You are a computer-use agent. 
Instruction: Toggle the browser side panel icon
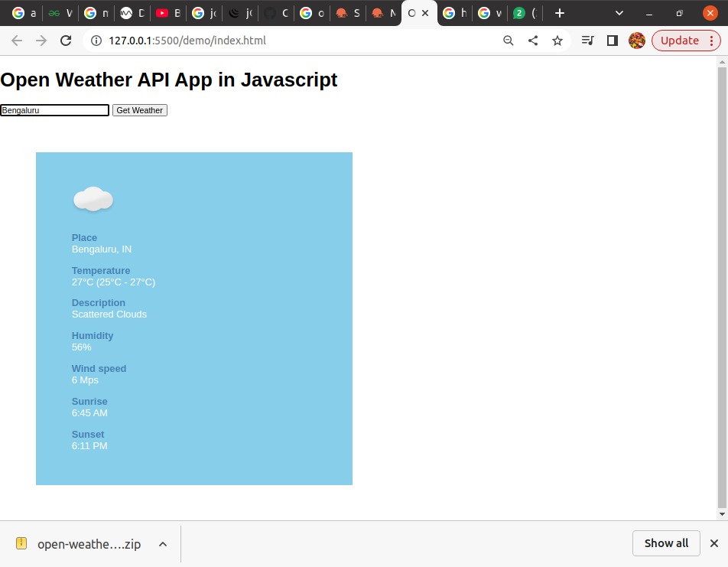pos(613,41)
